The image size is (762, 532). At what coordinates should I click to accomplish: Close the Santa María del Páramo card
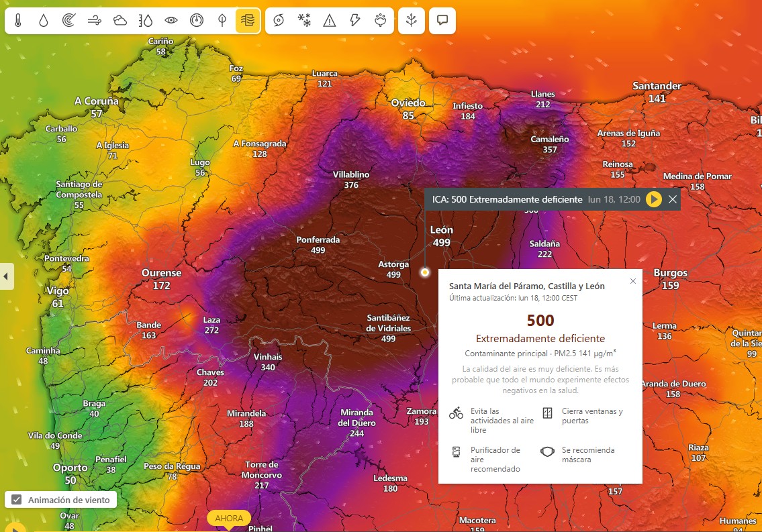(632, 281)
